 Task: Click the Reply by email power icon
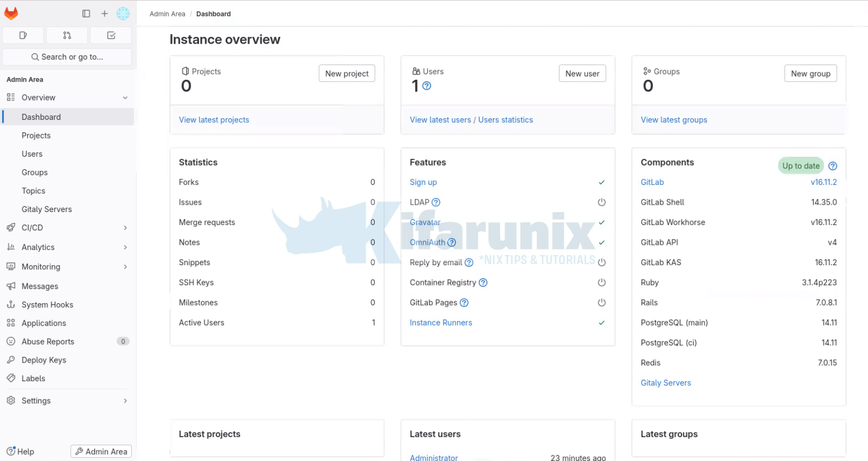pos(602,262)
